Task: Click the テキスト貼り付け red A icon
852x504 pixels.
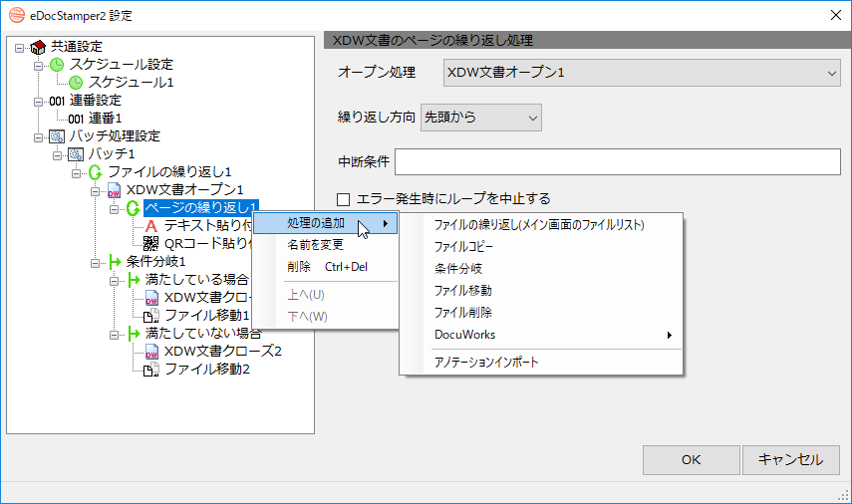Action: (x=151, y=226)
